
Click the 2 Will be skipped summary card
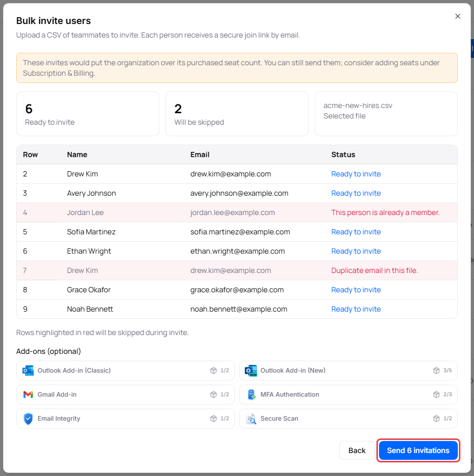tap(237, 114)
